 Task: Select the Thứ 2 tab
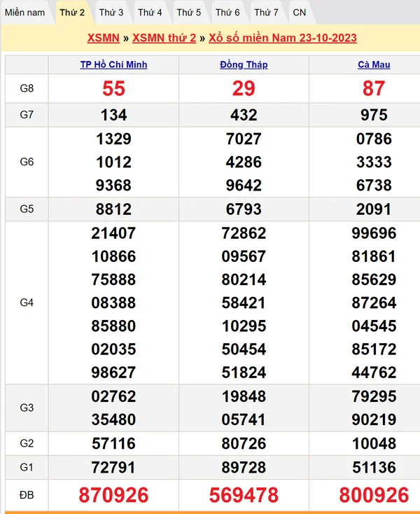point(72,13)
